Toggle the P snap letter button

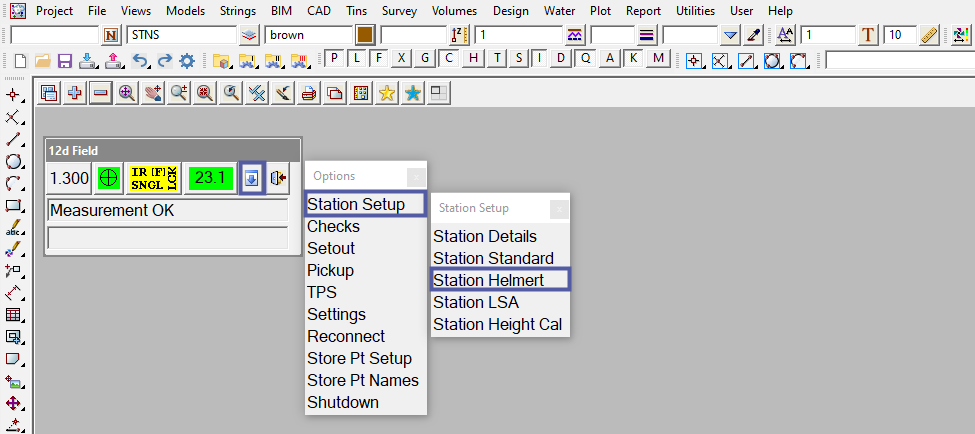tap(336, 58)
